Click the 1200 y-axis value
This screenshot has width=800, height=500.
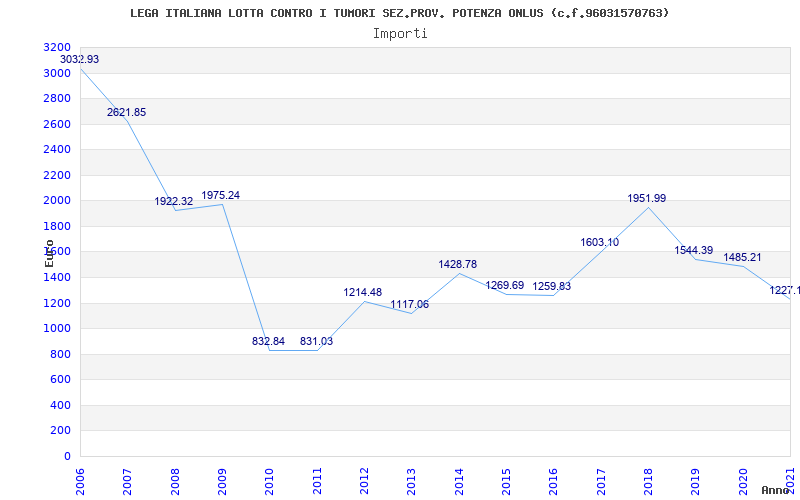57,304
